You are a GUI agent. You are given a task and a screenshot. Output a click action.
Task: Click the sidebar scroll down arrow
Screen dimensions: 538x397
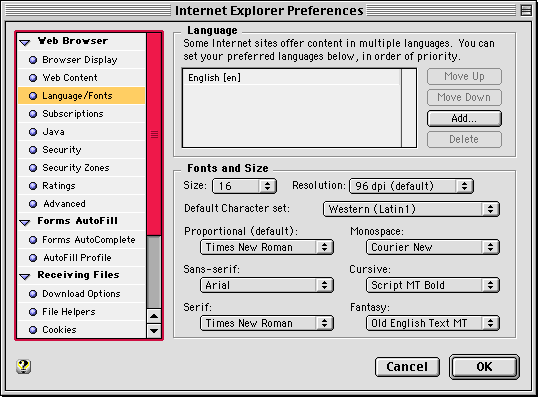(x=154, y=331)
